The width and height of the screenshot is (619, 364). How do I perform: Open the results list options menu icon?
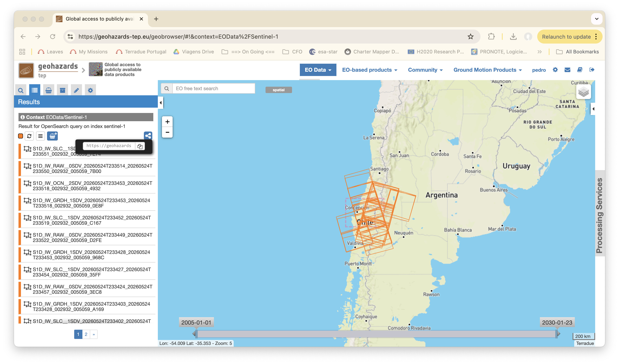(40, 136)
